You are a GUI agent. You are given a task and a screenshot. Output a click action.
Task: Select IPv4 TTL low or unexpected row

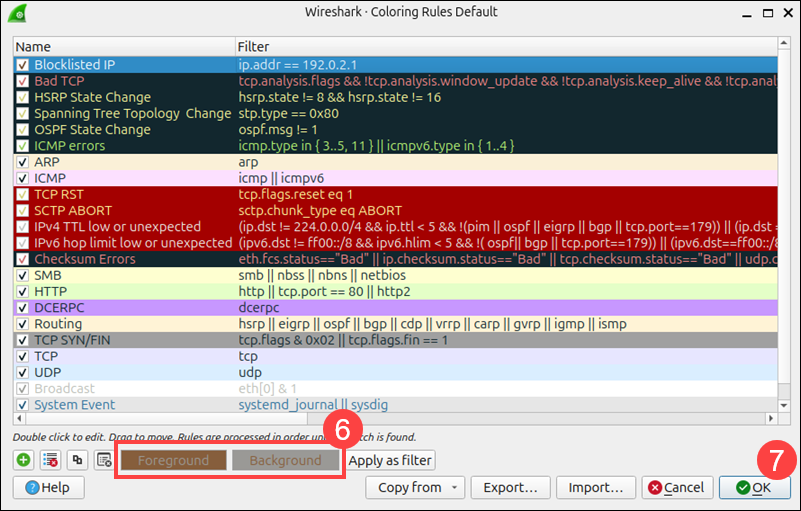[x=395, y=227]
